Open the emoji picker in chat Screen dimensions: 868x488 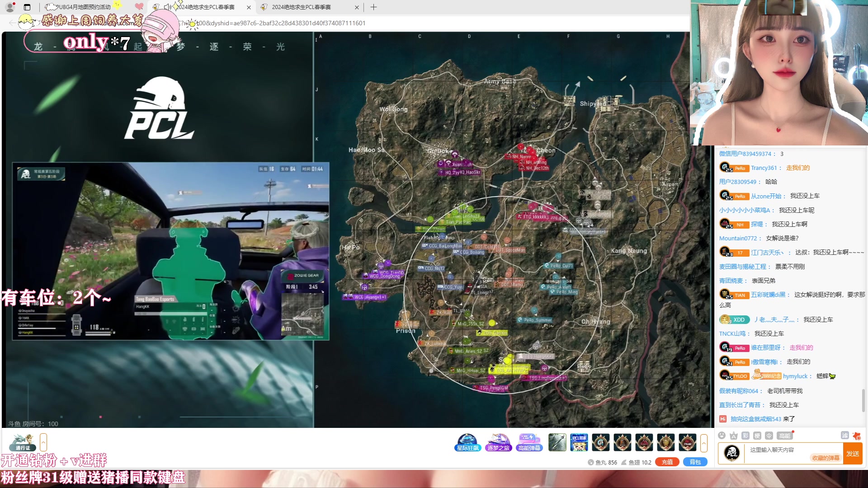[722, 436]
